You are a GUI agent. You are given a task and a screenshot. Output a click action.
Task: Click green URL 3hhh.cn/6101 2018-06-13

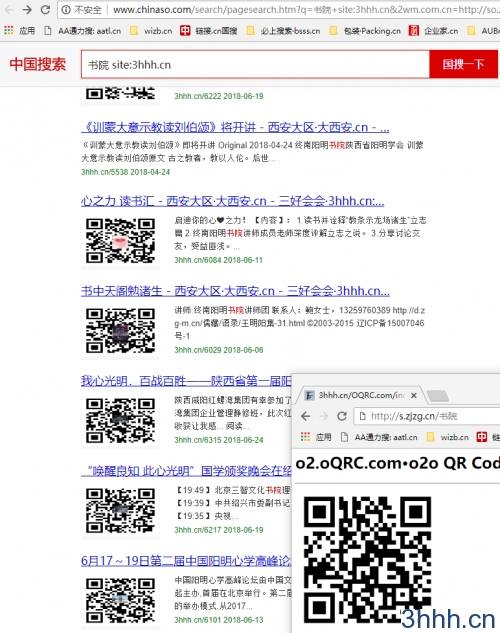[x=219, y=620]
